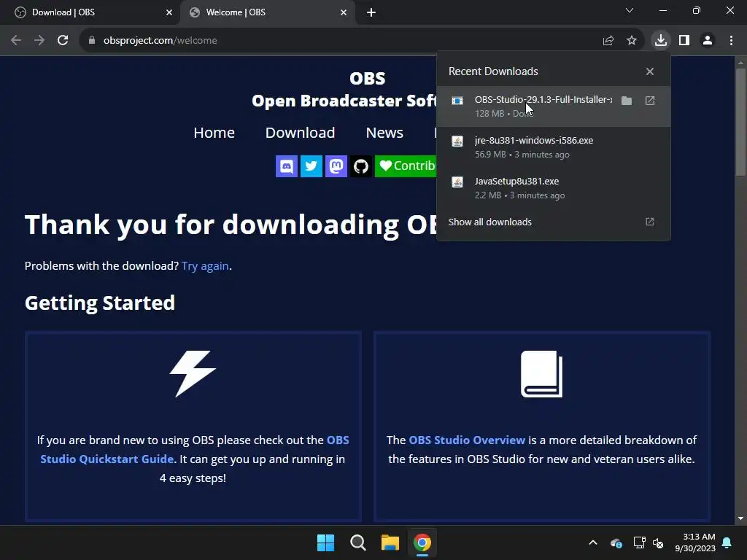The image size is (747, 560).
Task: Open the tab search dropdown arrow
Action: click(x=630, y=10)
